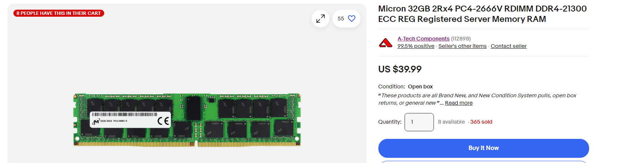Click the '8 available' stock text
The image size is (644, 163).
tap(451, 122)
